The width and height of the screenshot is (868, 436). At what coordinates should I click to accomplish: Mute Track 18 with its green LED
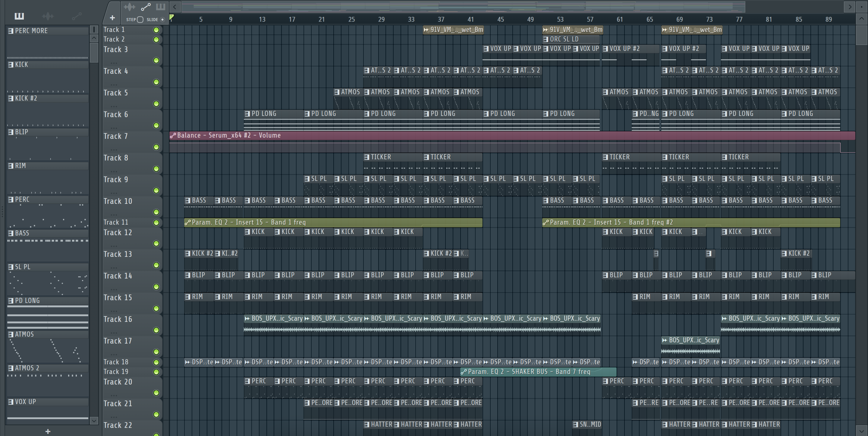(156, 362)
